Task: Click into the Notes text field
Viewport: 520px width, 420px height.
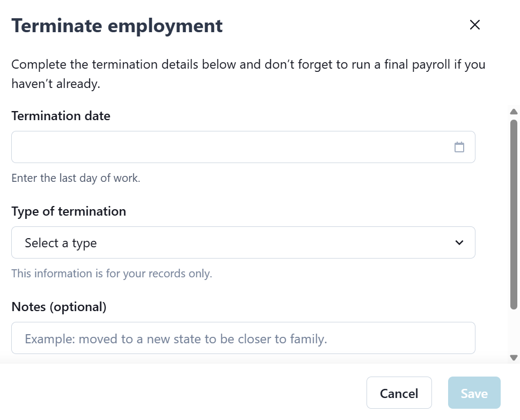Action: click(243, 338)
